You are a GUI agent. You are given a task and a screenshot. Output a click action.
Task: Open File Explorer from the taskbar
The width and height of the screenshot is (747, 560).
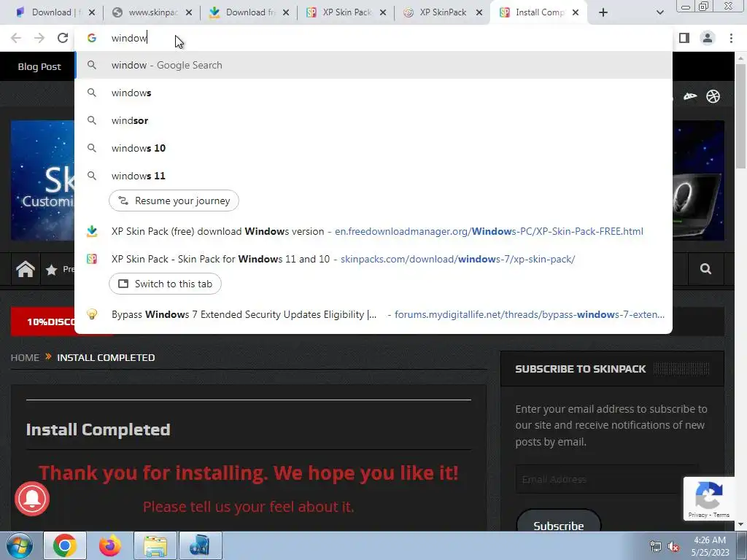(155, 545)
